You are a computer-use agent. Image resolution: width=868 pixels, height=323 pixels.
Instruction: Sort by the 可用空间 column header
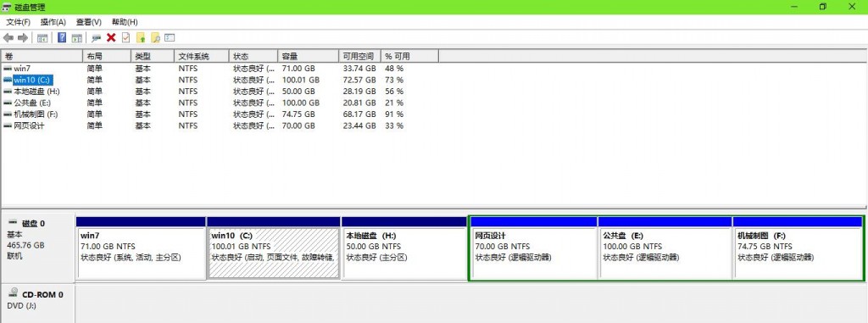359,56
